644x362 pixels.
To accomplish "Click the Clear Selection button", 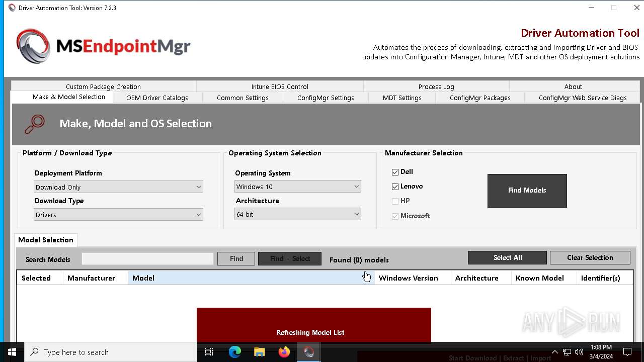I will [x=590, y=258].
